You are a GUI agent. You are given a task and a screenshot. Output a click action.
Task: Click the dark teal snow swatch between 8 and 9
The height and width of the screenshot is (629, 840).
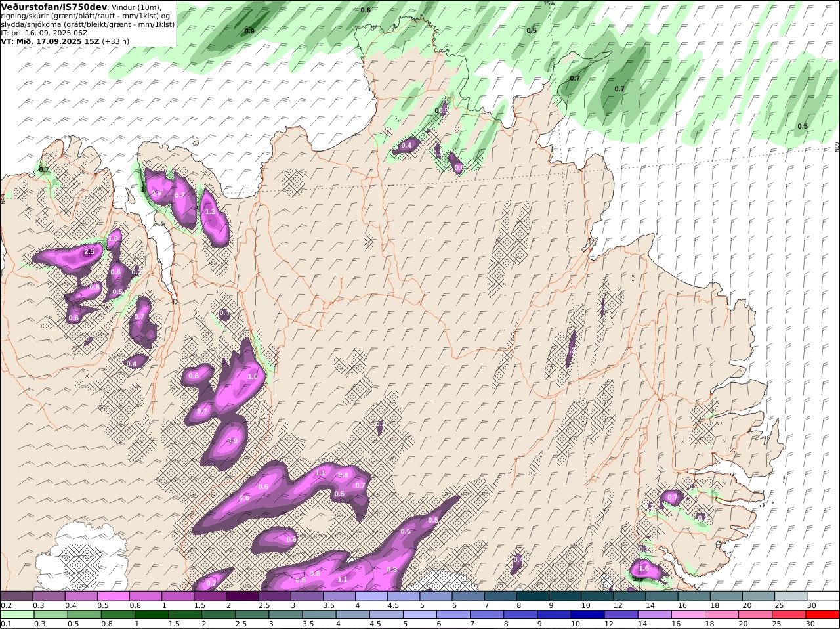tap(533, 596)
